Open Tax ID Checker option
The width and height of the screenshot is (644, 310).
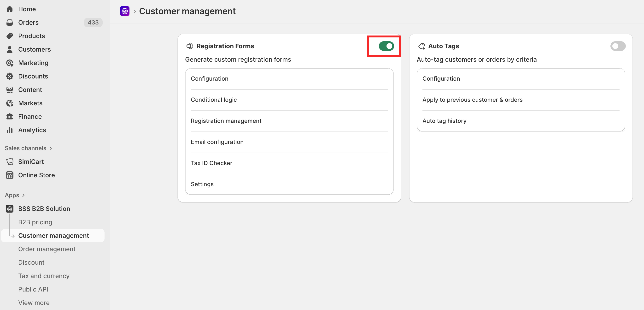[x=211, y=163]
